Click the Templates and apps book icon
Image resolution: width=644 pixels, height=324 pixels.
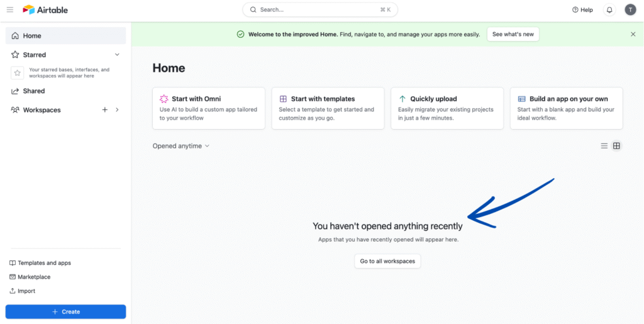click(x=13, y=263)
